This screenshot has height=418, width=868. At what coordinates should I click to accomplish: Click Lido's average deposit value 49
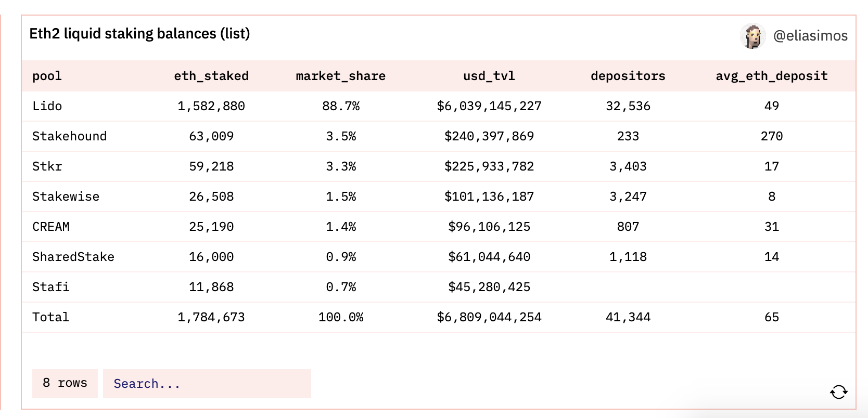click(772, 106)
